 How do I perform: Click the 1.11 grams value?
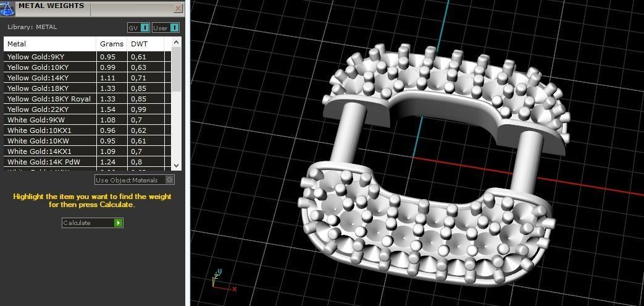click(107, 78)
